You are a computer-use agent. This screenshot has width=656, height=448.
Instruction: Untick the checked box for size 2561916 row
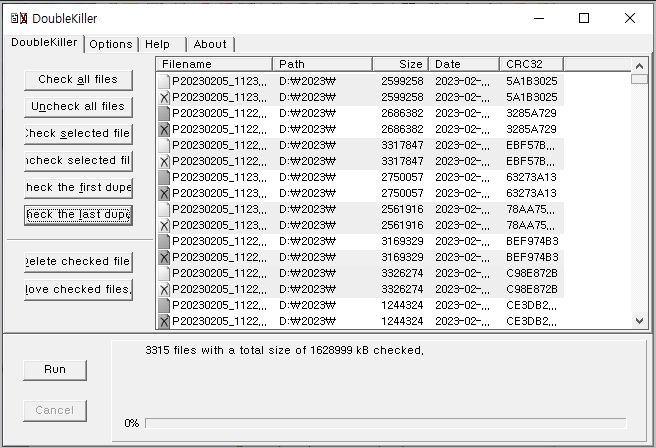(x=164, y=225)
